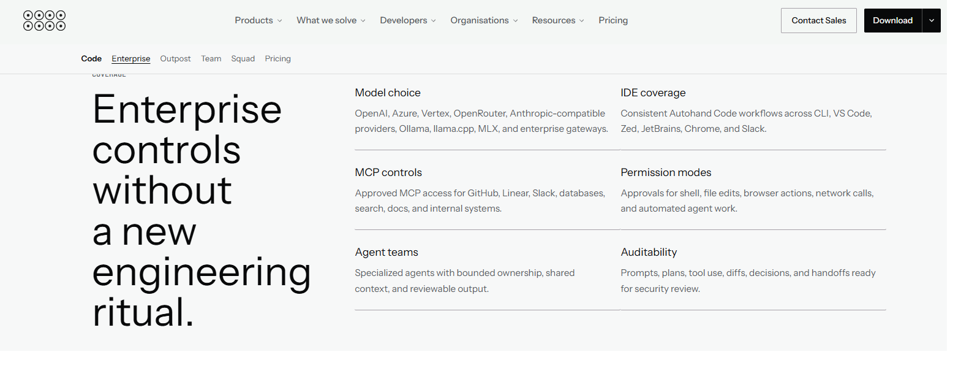Click the Contact Sales button
Viewport: 980px width, 368px height.
point(819,21)
